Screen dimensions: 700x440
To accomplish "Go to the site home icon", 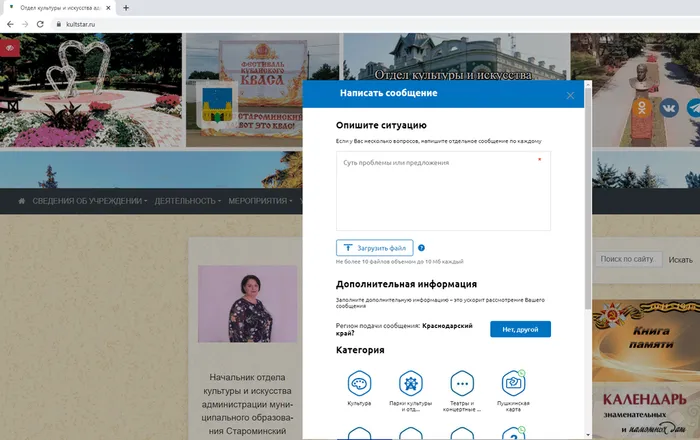I will click(21, 201).
